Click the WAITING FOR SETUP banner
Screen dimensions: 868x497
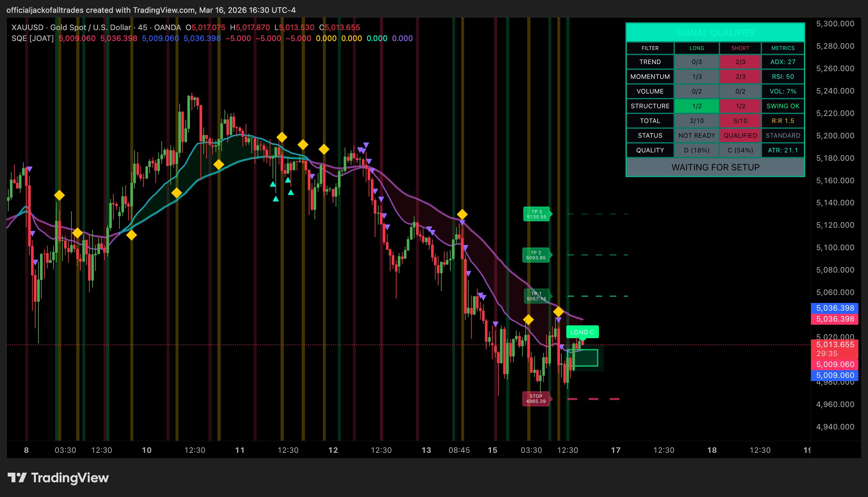715,167
